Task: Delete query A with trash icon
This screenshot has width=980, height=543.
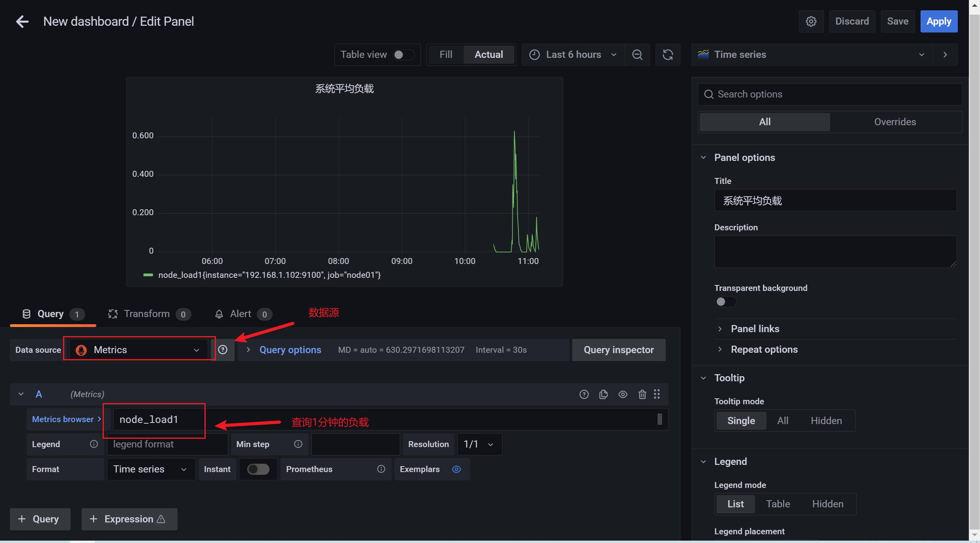Action: click(x=642, y=394)
